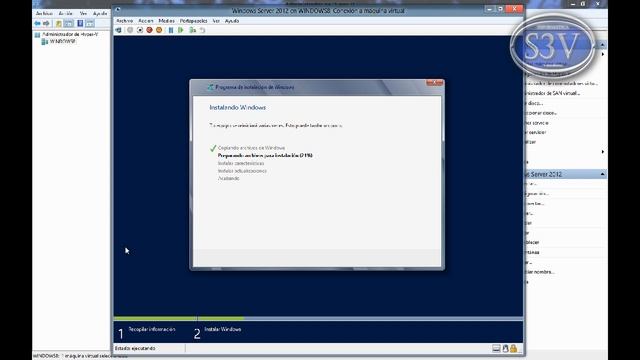Send Ctrl+Alt+Del via VM toolbar icon
This screenshot has width=640, height=360.
118,30
